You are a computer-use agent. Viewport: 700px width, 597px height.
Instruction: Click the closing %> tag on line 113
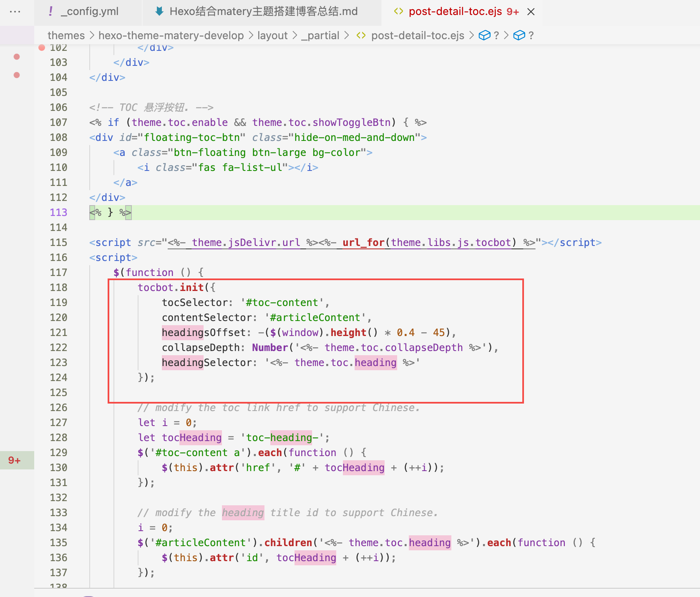coord(125,212)
